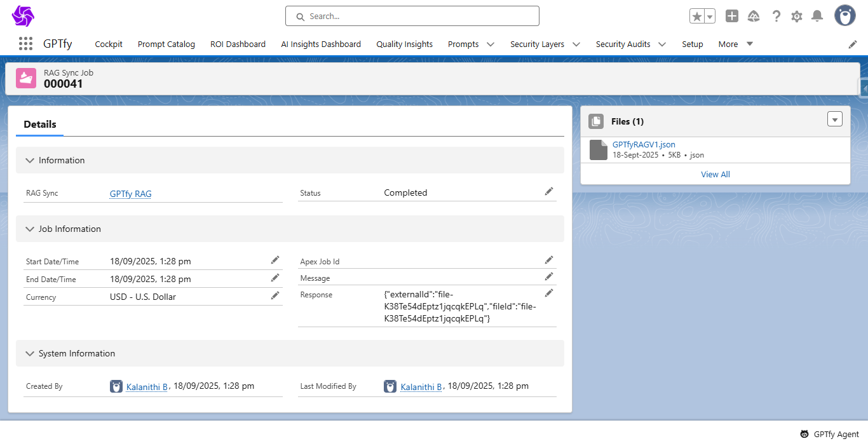
Task: Click the user profile avatar
Action: (x=844, y=16)
